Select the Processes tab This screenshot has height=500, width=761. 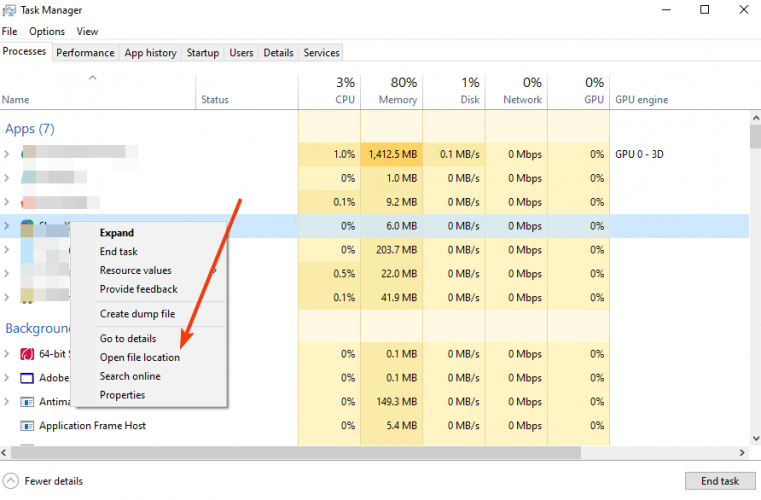(x=24, y=51)
